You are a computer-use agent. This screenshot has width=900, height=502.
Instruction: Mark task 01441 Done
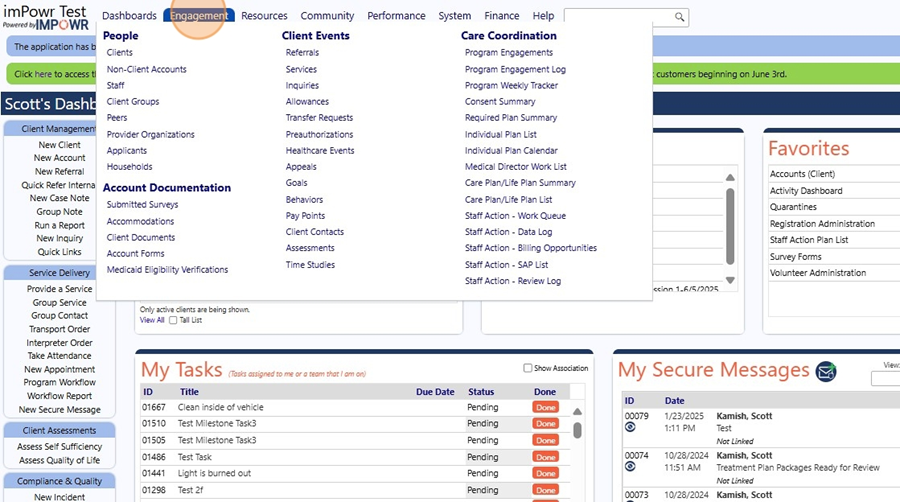545,473
